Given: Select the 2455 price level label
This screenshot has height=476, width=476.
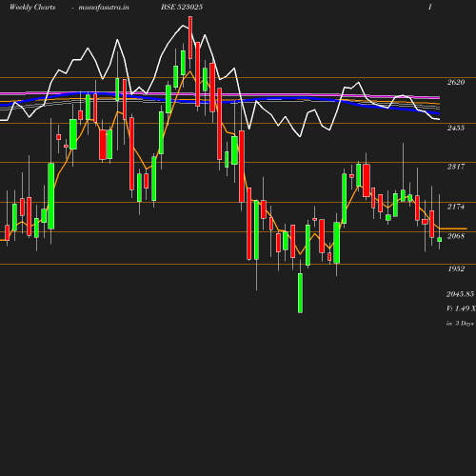Looking at the screenshot, I should (456, 128).
